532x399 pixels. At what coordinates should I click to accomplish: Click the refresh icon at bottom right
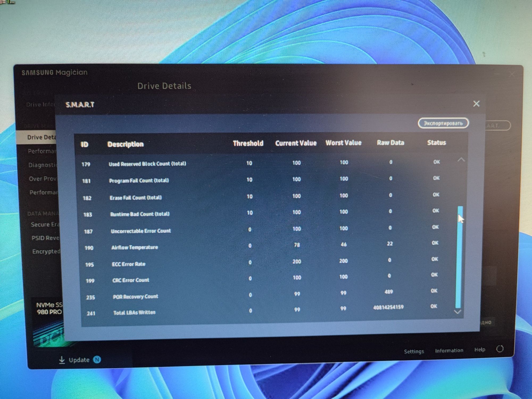500,349
